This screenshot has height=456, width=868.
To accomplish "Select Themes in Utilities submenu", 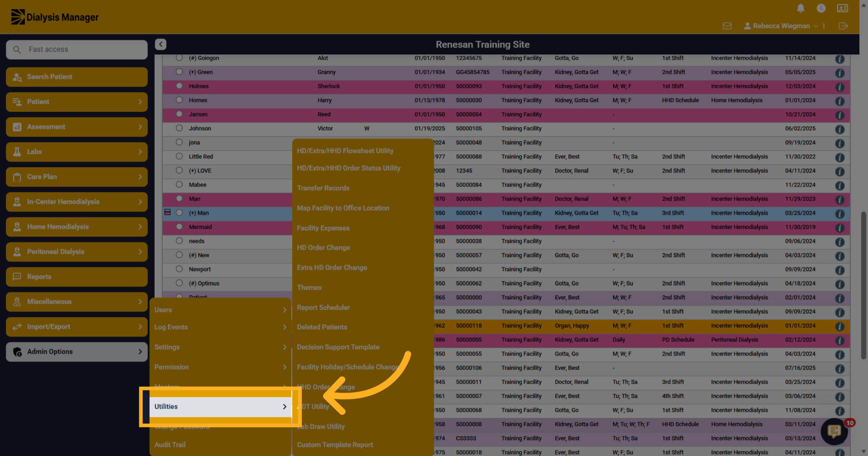I will tap(309, 288).
